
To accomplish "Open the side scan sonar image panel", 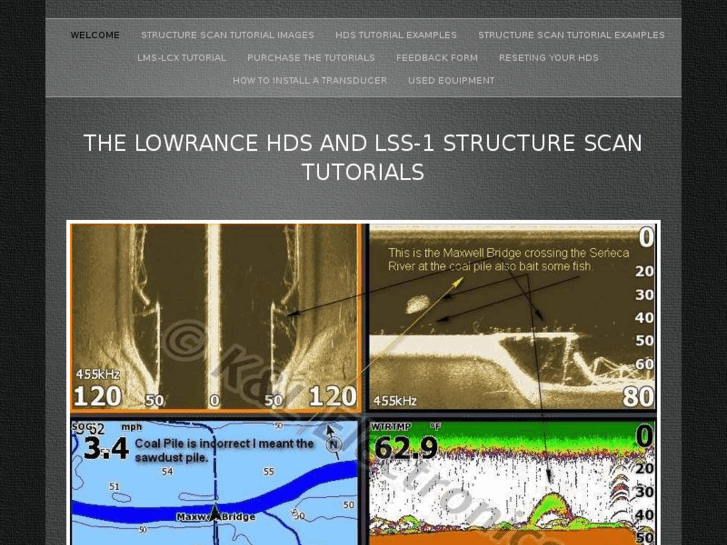I will coord(216,318).
